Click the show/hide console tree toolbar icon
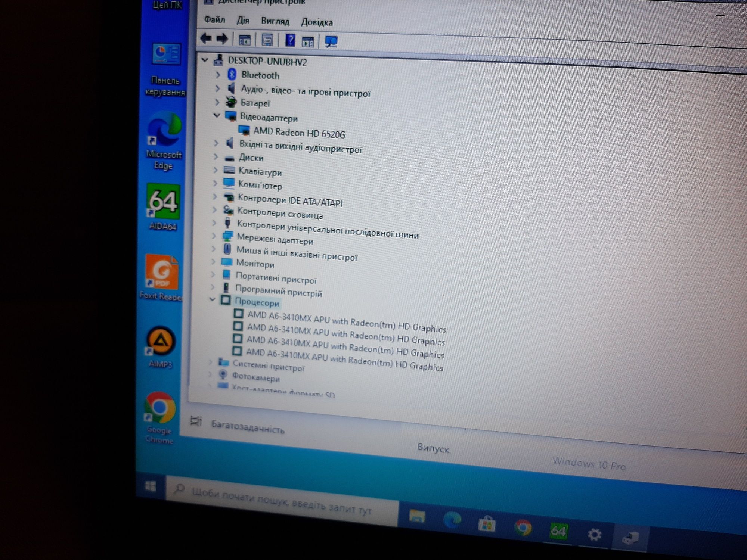This screenshot has height=560, width=747. (245, 40)
